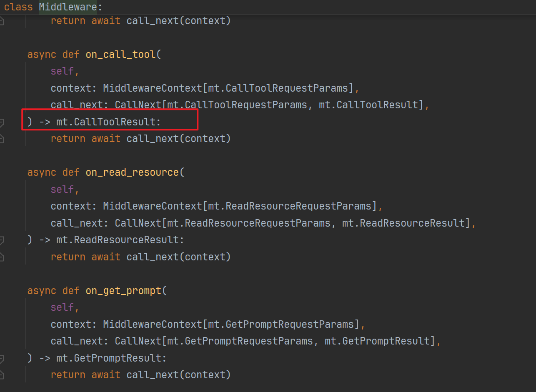Screen dimensions: 536x392
Task: Click self parameter of on_call_tool
Action: [62, 71]
